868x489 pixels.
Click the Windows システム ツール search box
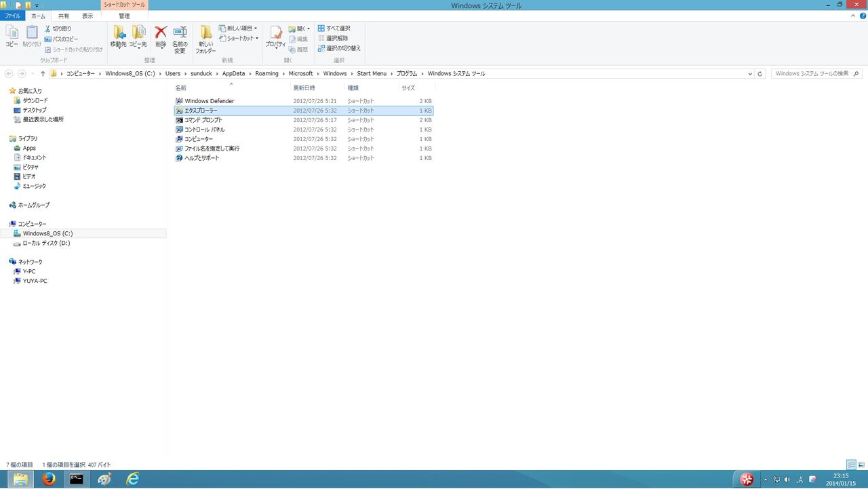coord(816,73)
